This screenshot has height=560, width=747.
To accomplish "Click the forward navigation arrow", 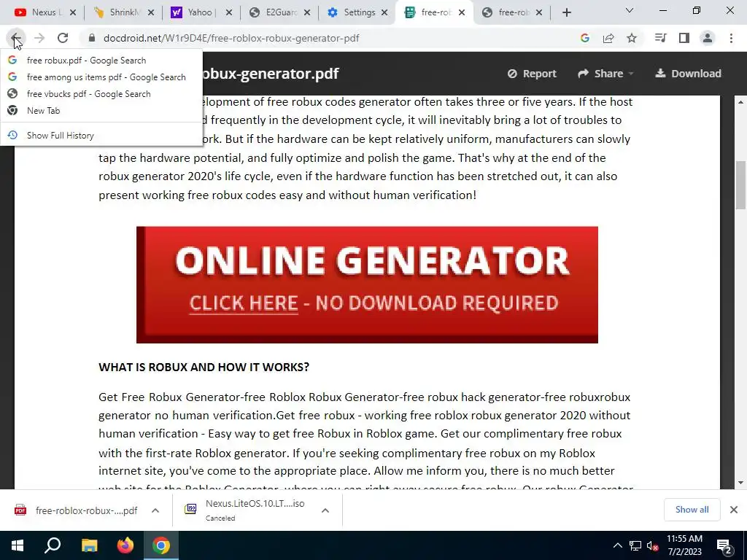I will 39,38.
